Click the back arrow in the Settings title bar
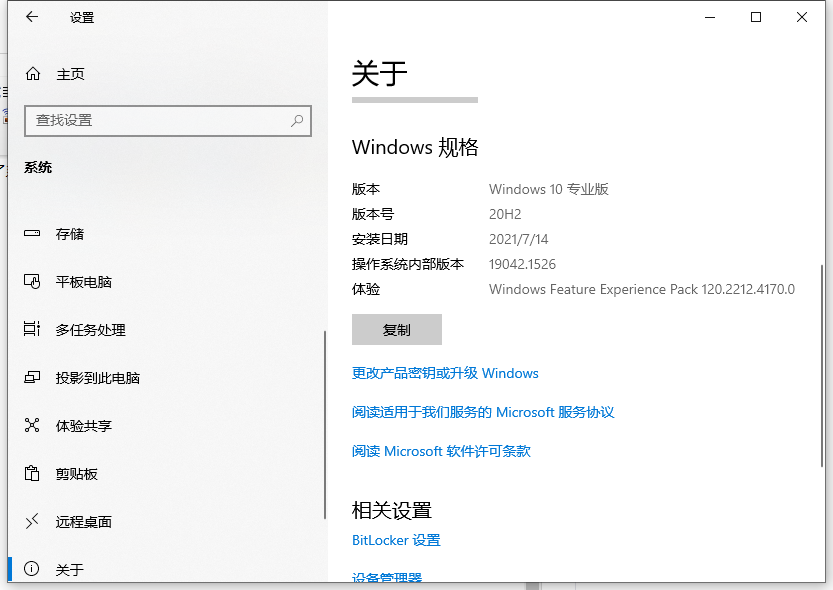Viewport: 833px width, 590px height. 32,17
